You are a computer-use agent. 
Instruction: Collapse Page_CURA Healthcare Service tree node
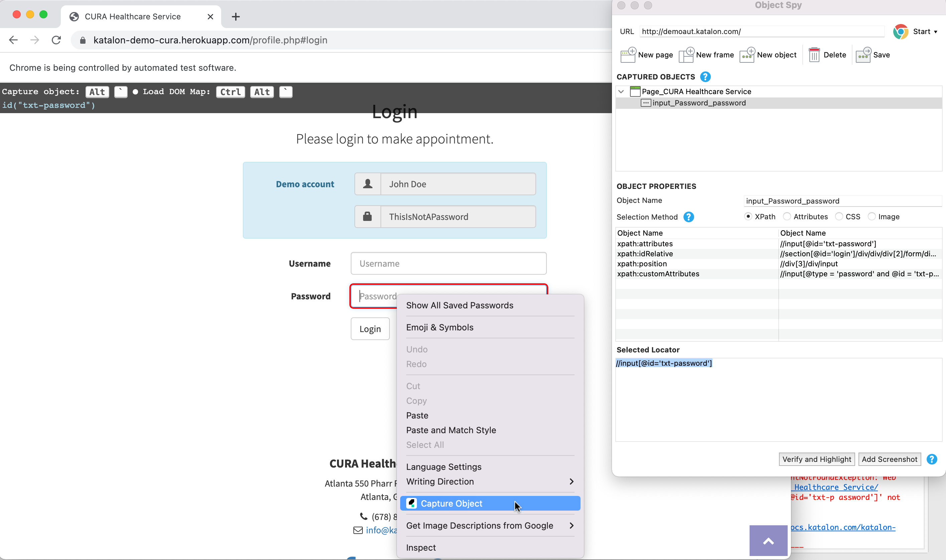(x=621, y=91)
